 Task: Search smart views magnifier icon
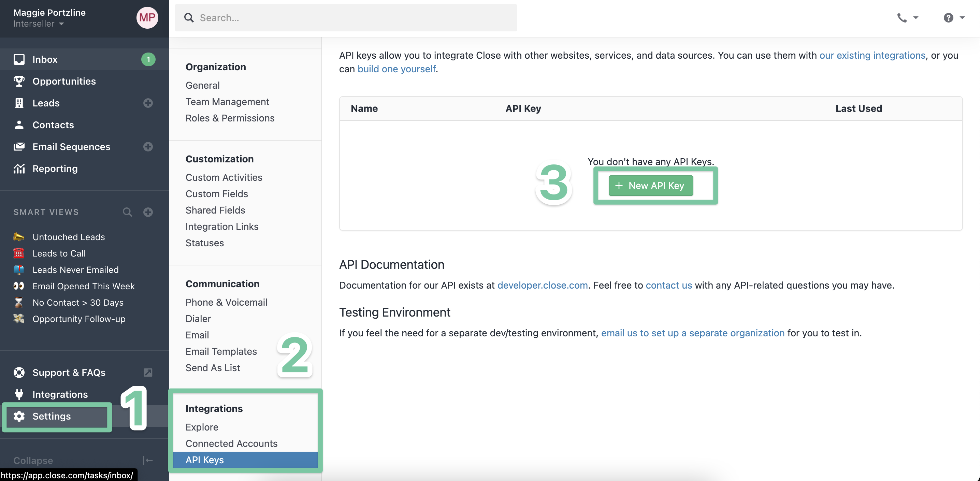127,212
